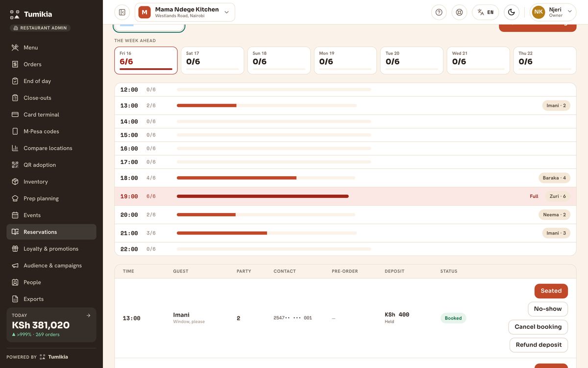Click the 19:00 full capacity bar
Image resolution: width=588 pixels, height=368 pixels.
(x=263, y=196)
